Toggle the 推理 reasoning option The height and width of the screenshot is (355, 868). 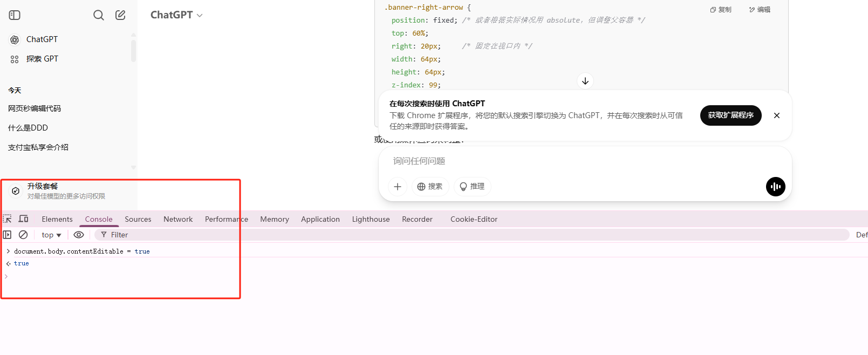472,187
